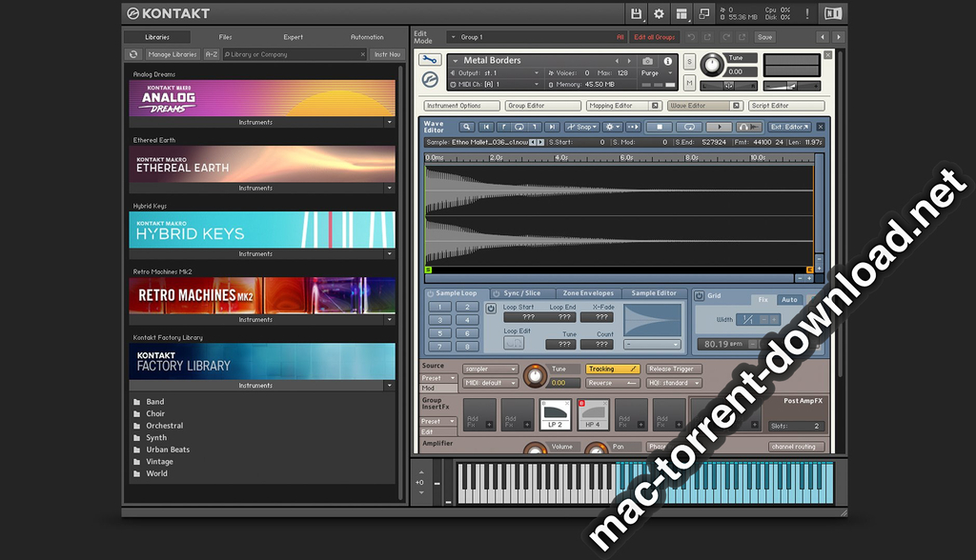The image size is (976, 560).
Task: Open the workspace layout management icon
Action: pos(681,13)
